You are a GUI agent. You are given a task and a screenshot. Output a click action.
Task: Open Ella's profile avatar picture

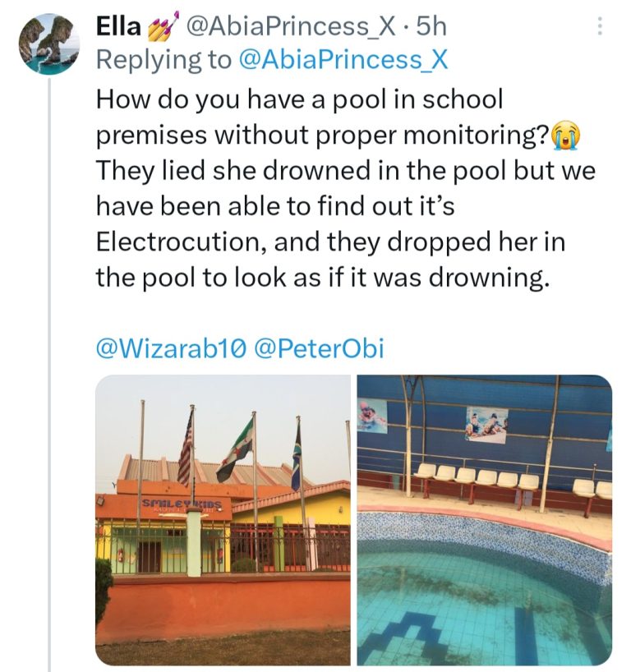[49, 44]
